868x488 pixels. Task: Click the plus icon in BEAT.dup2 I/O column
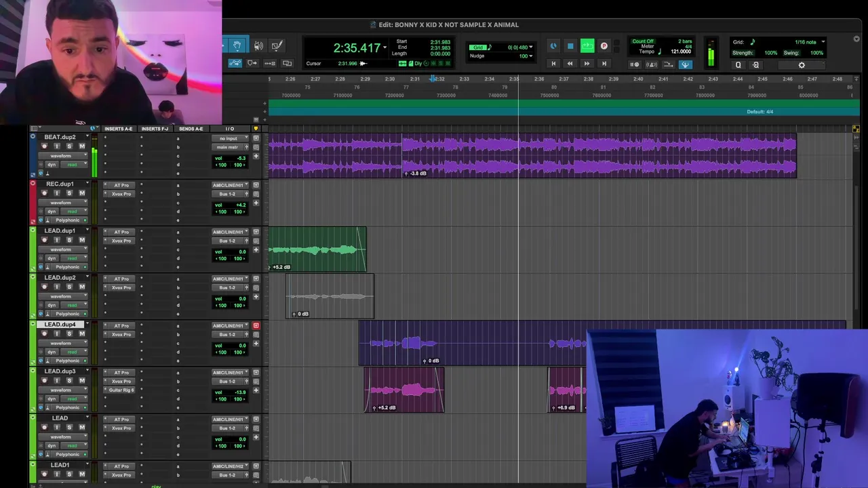[256, 157]
